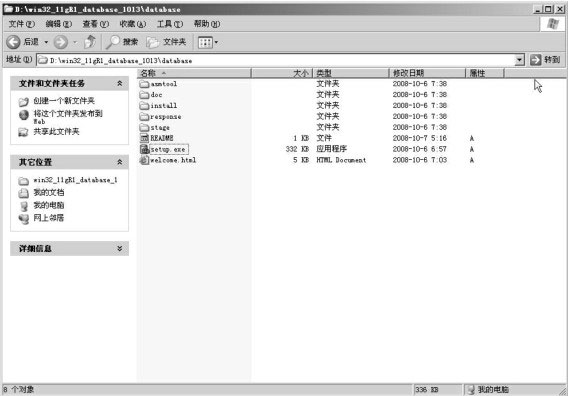Select the install folder icon
This screenshot has height=396, width=568.
tap(144, 105)
